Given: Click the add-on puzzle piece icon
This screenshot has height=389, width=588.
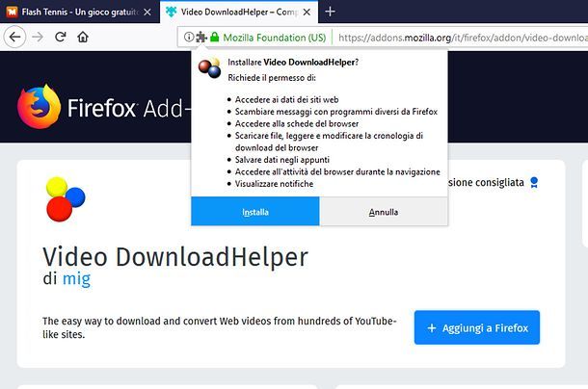Looking at the screenshot, I should [x=201, y=38].
